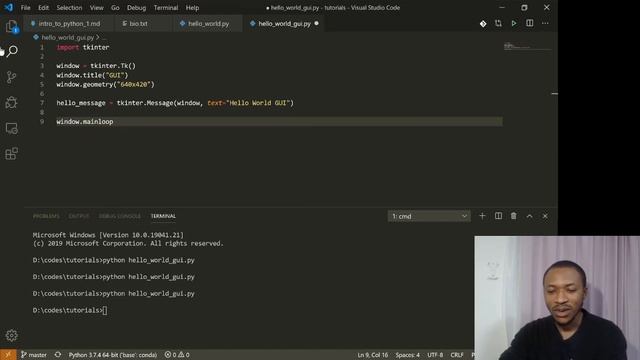640x360 pixels.
Task: Open the Extensions view
Action: [x=11, y=154]
